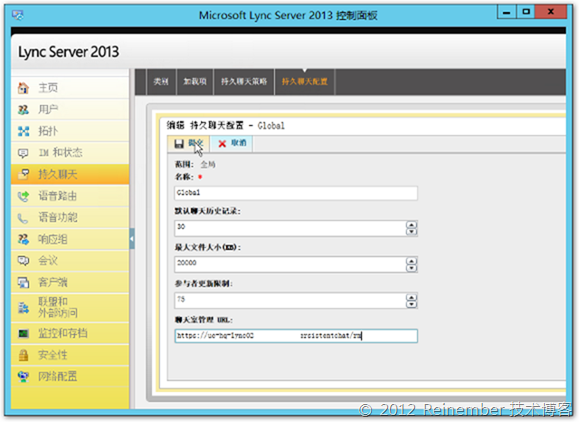579x422 pixels.
Task: Click the 语音功能 phone icon
Action: pos(23,218)
